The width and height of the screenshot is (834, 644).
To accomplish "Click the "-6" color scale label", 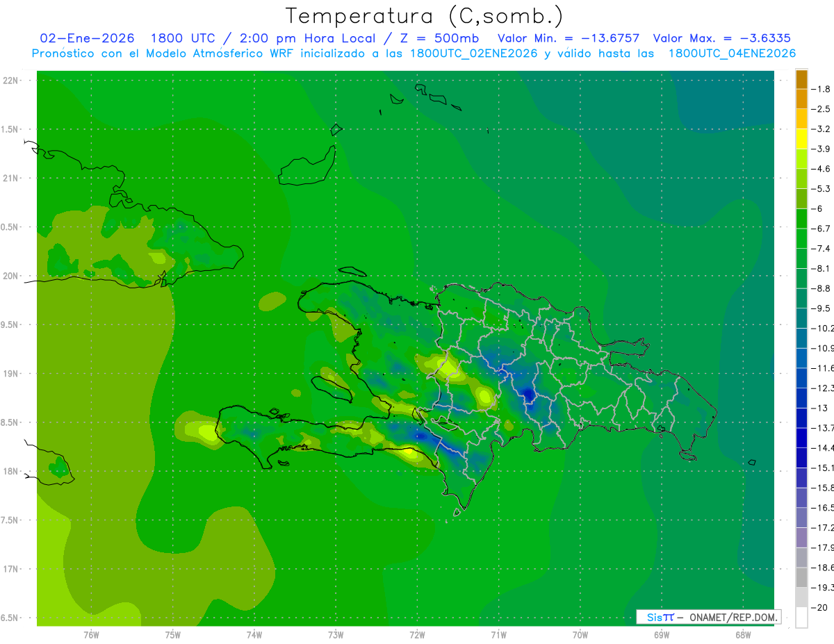I will (817, 208).
